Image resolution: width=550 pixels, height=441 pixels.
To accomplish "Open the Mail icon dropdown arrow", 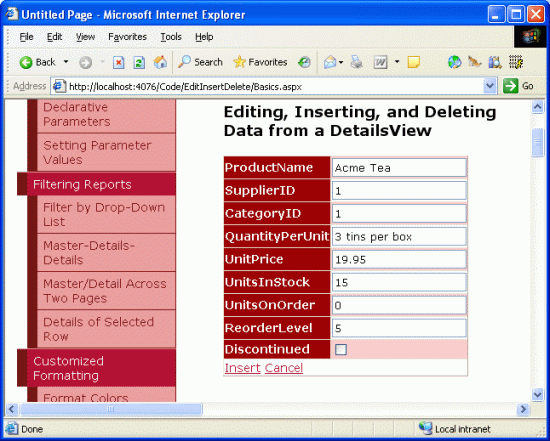I will [x=341, y=62].
